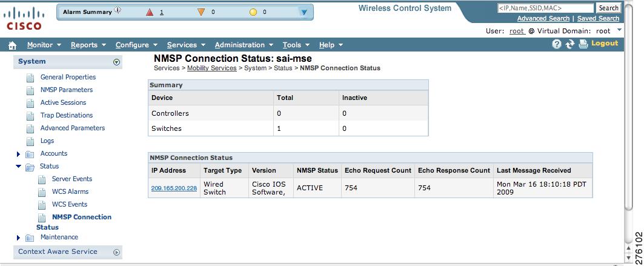Expand the Accounts folder tree arrow

(x=19, y=155)
